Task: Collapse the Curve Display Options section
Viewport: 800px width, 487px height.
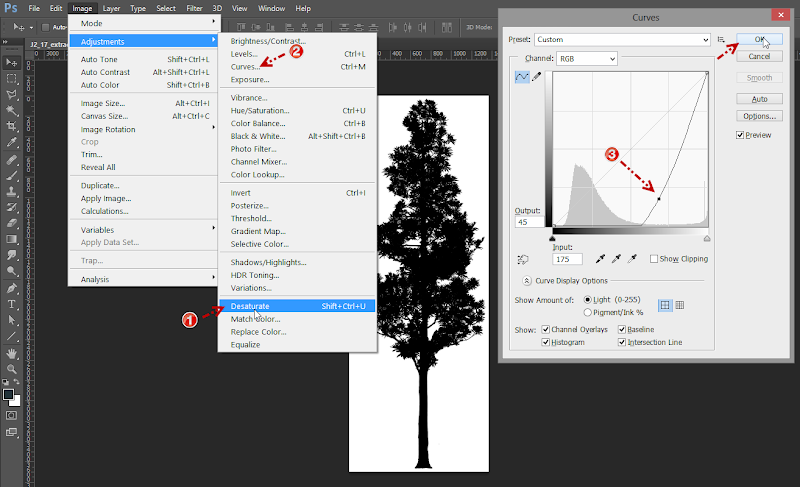Action: (527, 281)
